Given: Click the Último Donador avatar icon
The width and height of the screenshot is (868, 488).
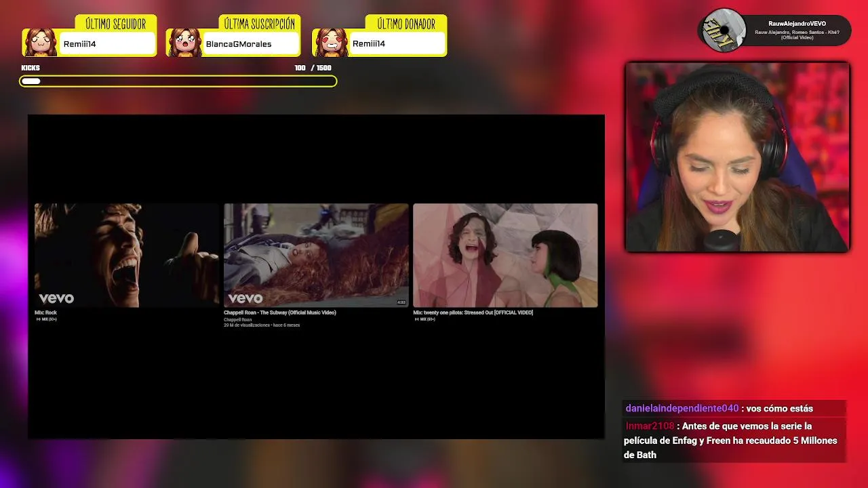Looking at the screenshot, I should tap(330, 42).
